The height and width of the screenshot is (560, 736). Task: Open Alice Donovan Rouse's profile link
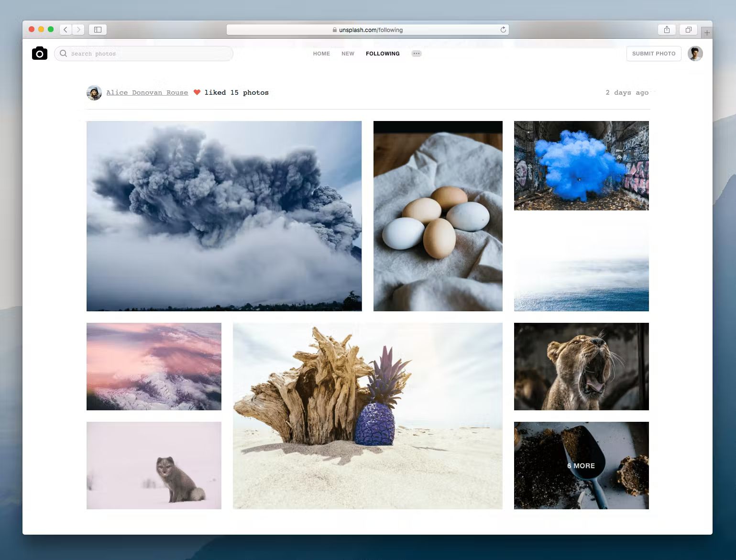pos(147,92)
